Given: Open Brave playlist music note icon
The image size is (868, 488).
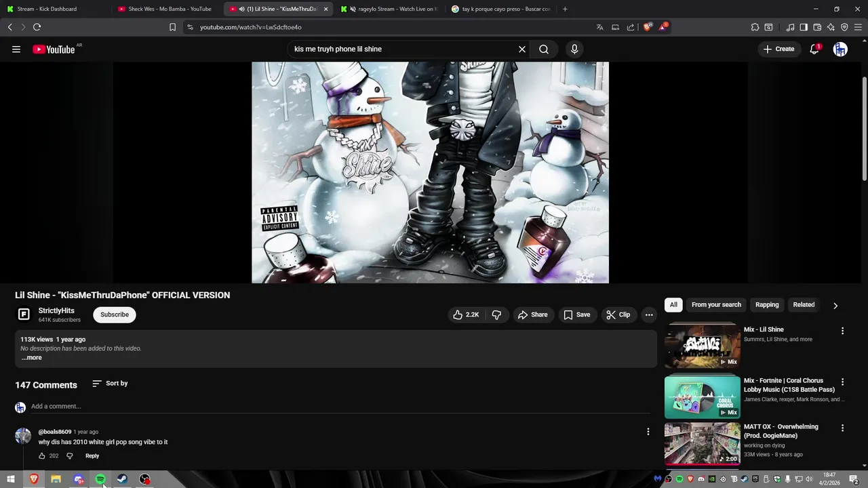Looking at the screenshot, I should coord(790,27).
